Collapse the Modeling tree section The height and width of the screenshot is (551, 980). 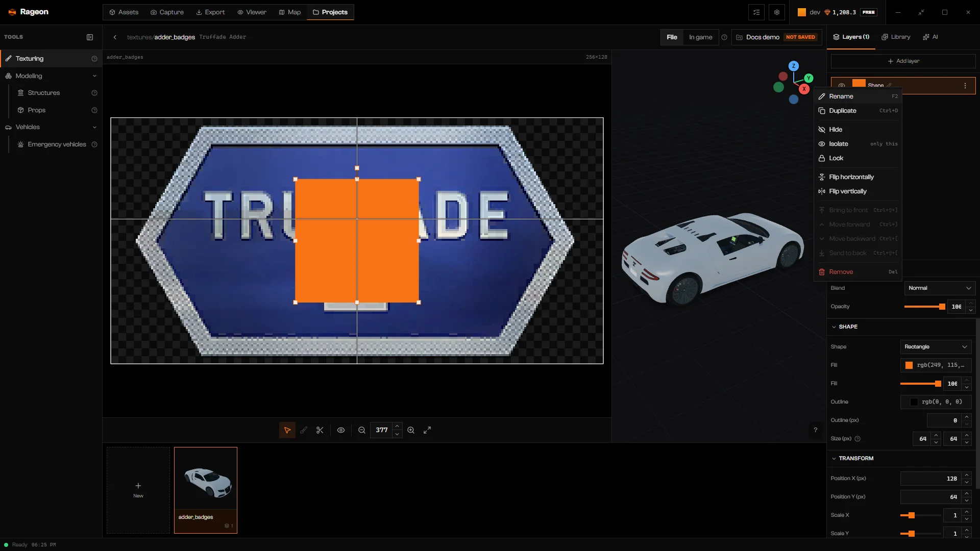(94, 76)
